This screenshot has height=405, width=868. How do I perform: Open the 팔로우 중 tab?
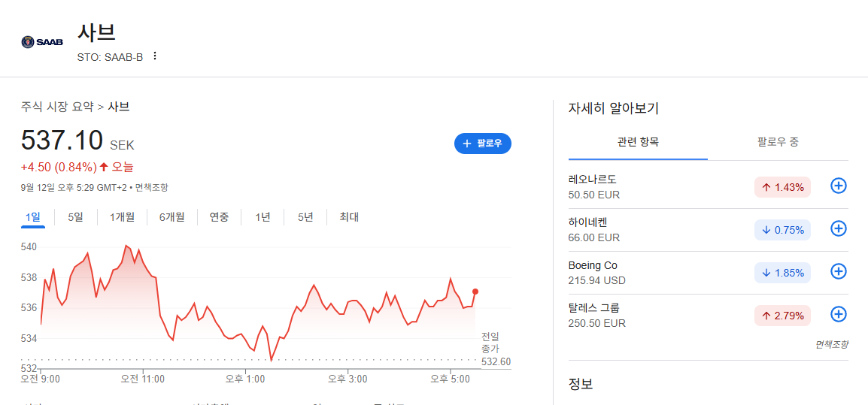click(778, 142)
